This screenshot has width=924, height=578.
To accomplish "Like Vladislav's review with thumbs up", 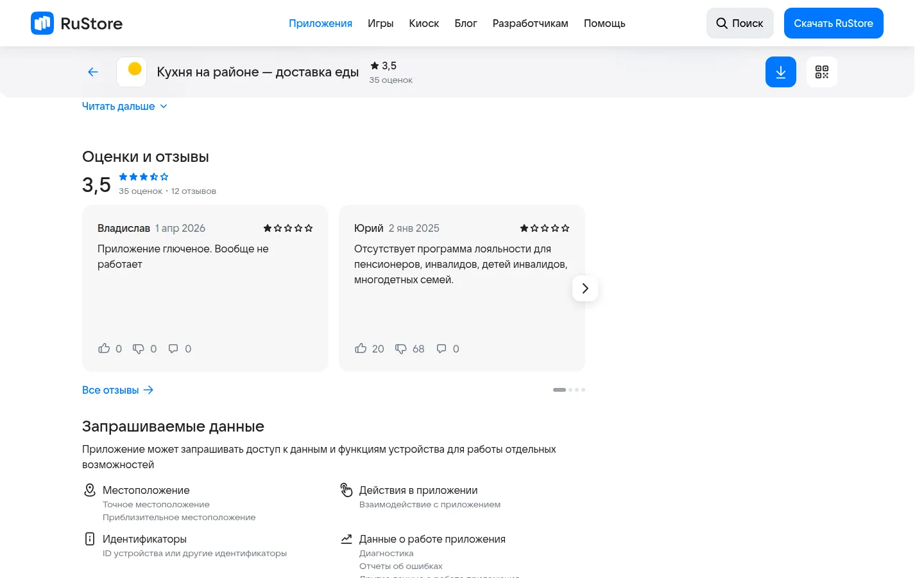I will pyautogui.click(x=104, y=349).
